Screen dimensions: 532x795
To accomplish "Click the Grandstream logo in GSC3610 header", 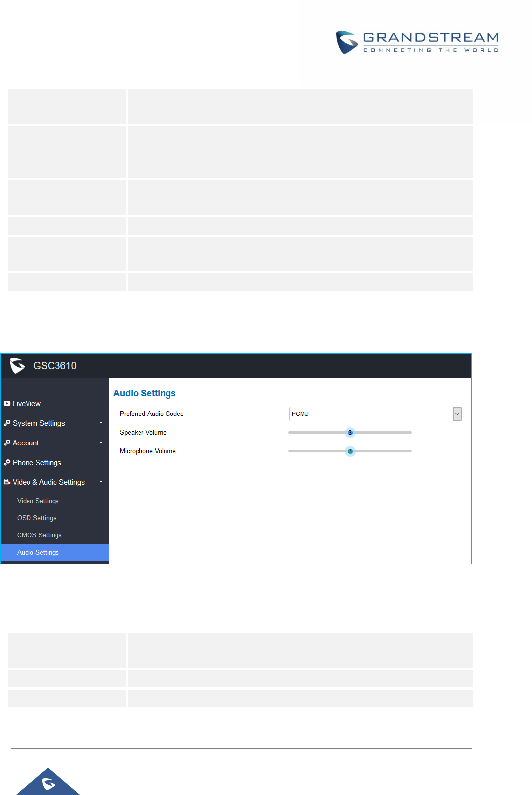I will point(17,366).
